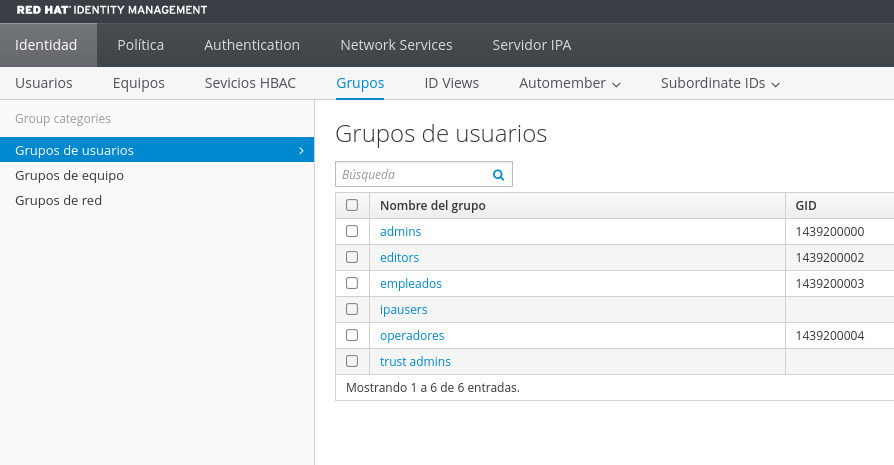This screenshot has width=894, height=465.
Task: Click the Red Hat Identity Management logo
Action: pos(112,10)
